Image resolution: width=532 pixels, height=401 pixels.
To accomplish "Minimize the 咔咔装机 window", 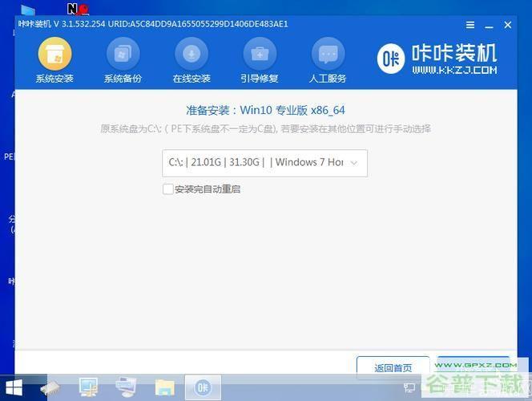I will pyautogui.click(x=489, y=26).
